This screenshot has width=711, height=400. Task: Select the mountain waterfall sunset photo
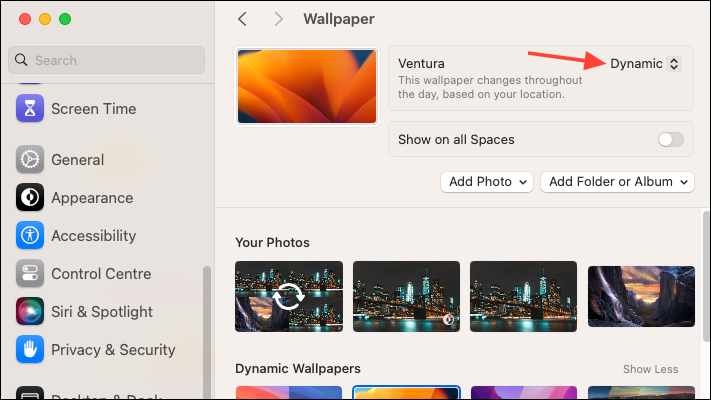[x=641, y=296]
